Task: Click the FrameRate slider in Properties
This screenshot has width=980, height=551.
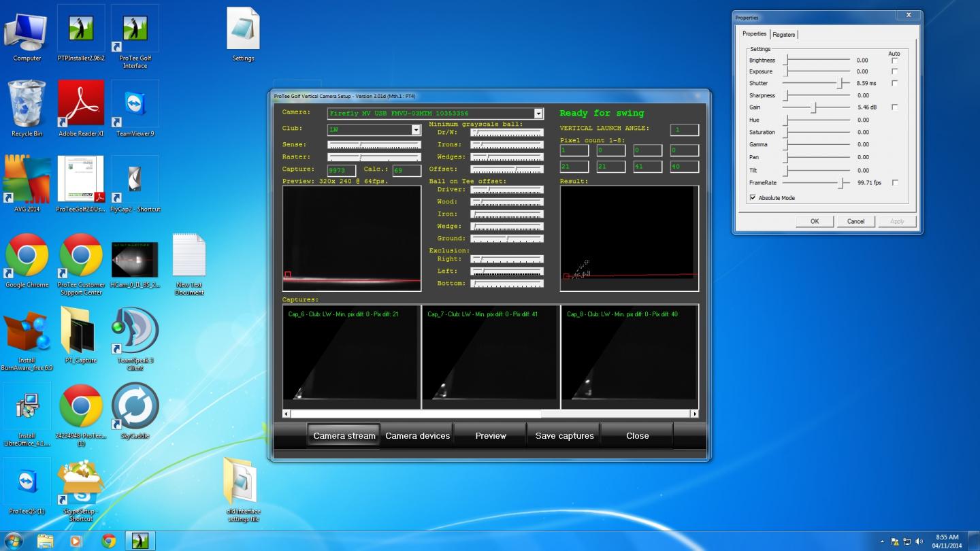Action: click(x=817, y=183)
